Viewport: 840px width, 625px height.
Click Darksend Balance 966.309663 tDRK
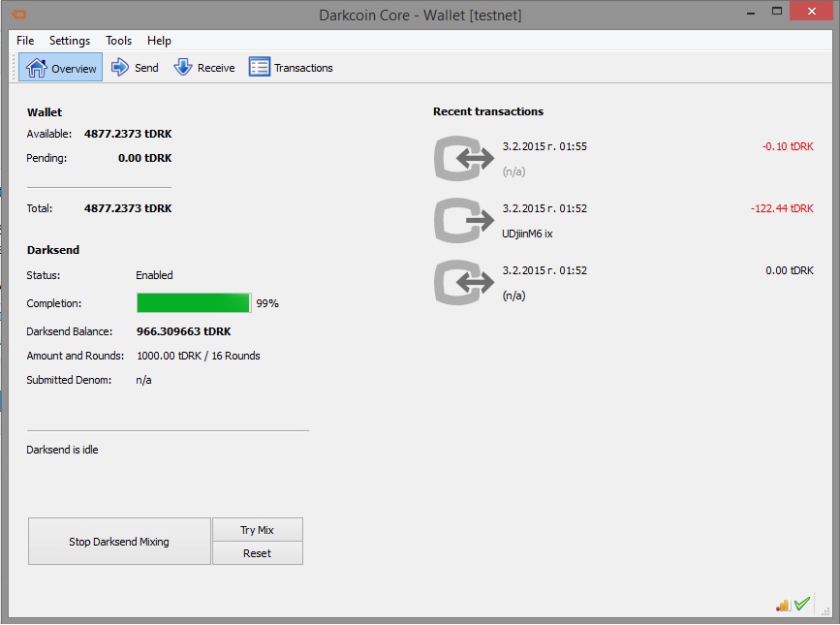[183, 331]
